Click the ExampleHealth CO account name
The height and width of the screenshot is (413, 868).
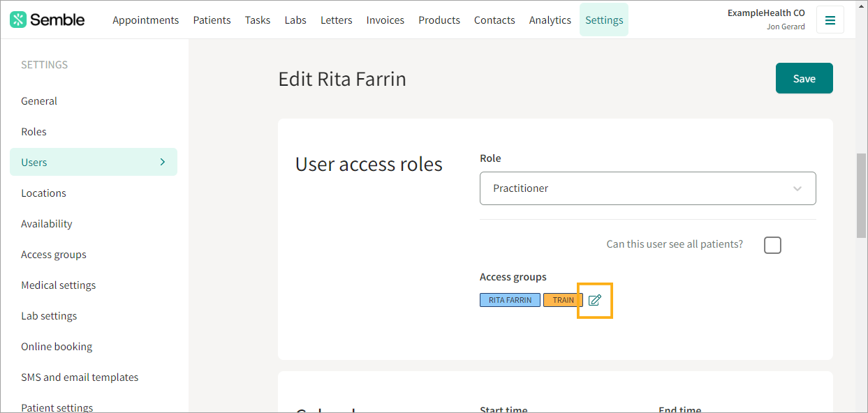[766, 13]
